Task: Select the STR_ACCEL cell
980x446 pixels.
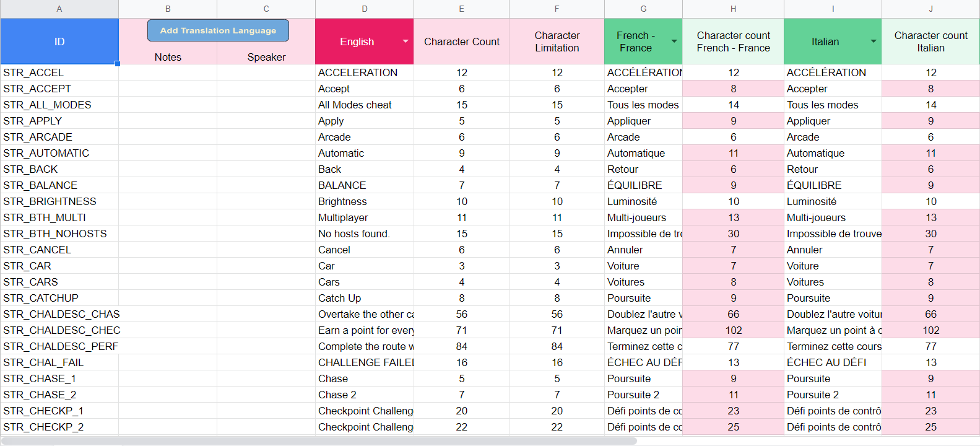Action: [59, 72]
